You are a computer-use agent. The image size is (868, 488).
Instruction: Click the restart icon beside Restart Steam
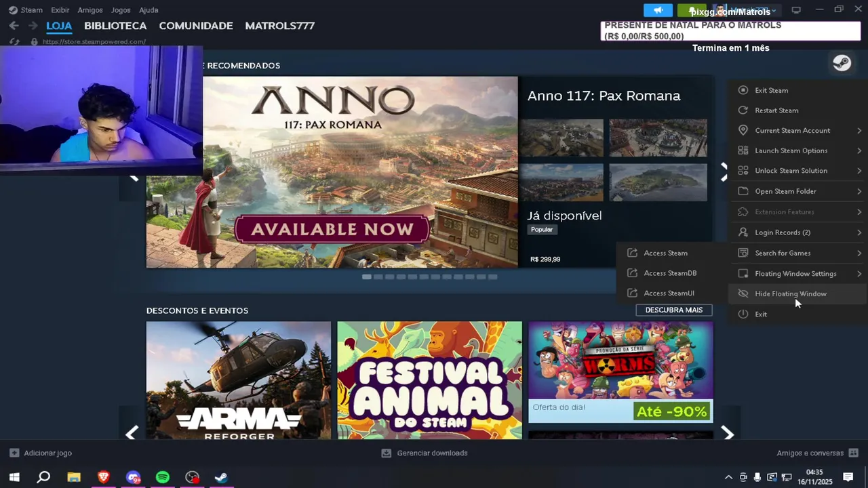click(743, 110)
